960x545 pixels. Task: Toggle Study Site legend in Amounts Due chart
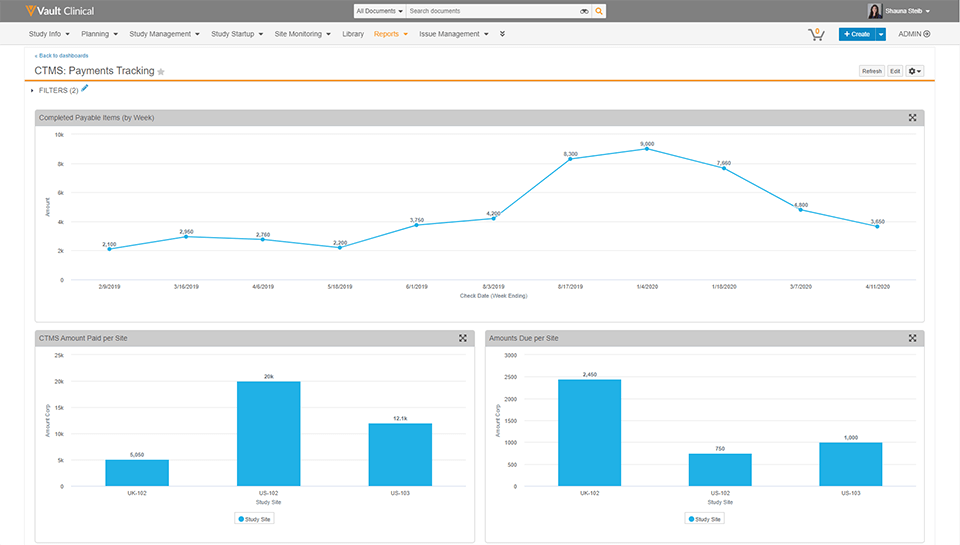pos(706,519)
